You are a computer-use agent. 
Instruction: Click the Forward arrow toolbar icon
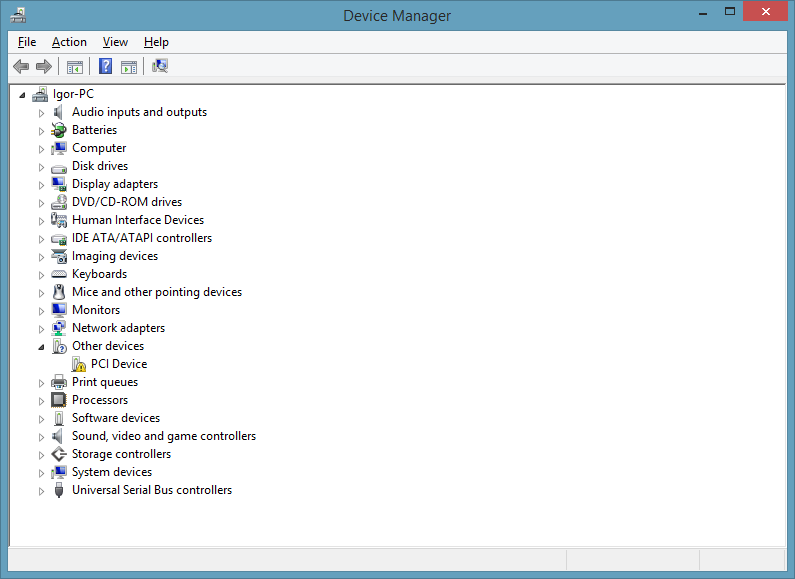tap(44, 66)
